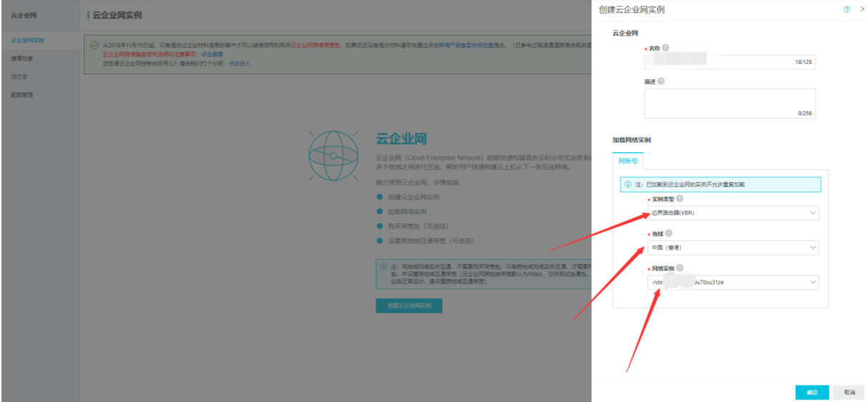Open the 地域 dropdown showing 中国（香港）
This screenshot has height=402, width=868.
[x=733, y=248]
